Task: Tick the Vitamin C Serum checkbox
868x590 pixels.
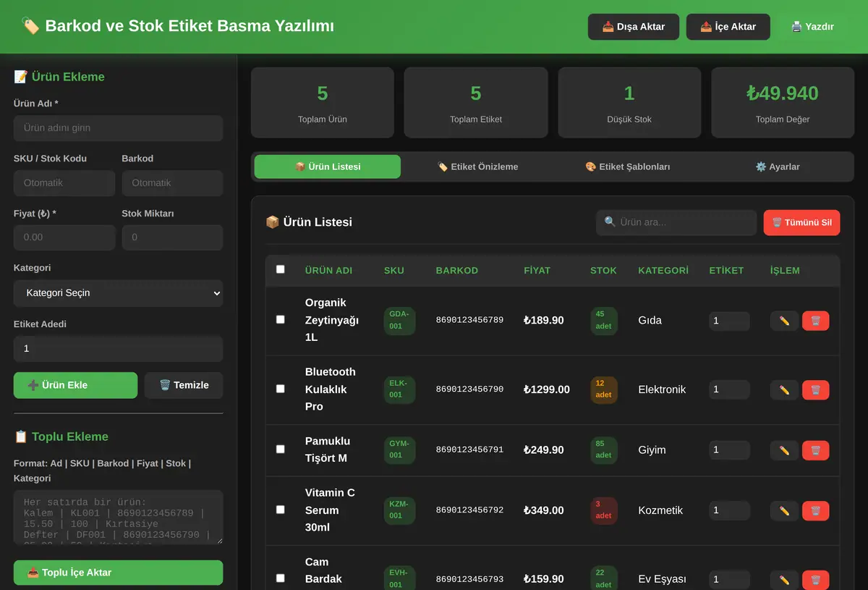Action: [x=281, y=510]
